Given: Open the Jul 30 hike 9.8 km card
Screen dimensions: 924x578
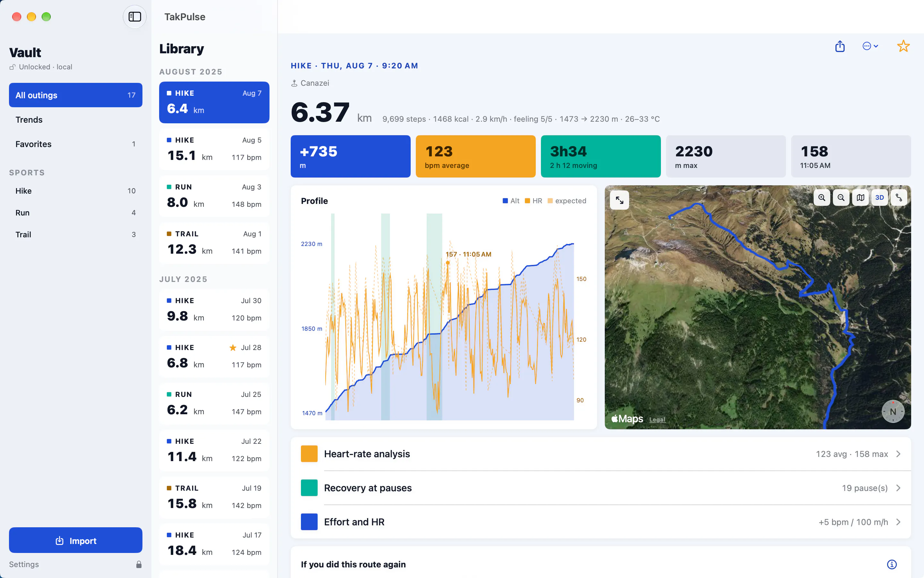Looking at the screenshot, I should tap(214, 310).
